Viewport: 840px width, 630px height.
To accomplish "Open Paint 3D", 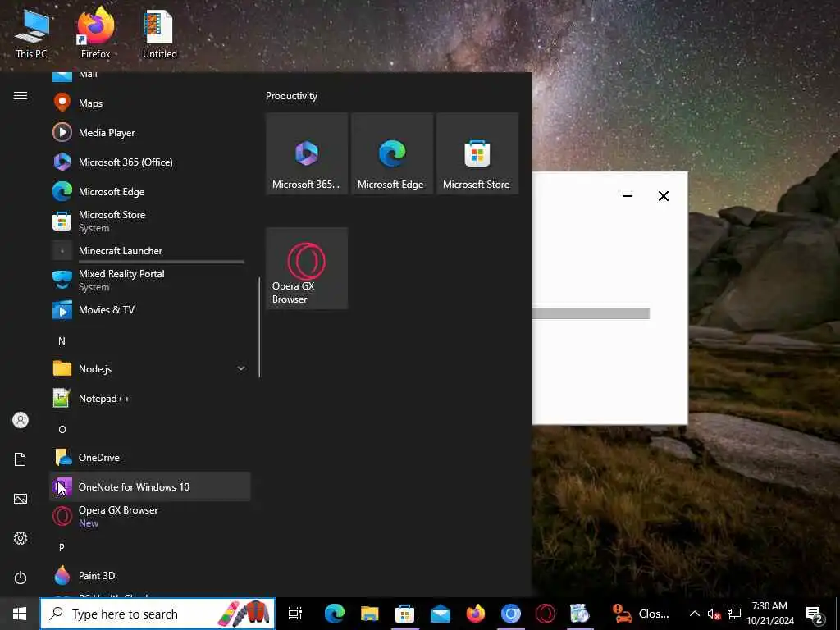I will [149, 575].
